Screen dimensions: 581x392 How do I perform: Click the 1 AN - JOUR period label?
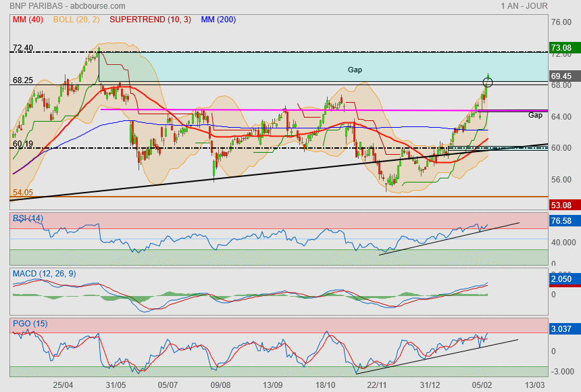[524, 6]
